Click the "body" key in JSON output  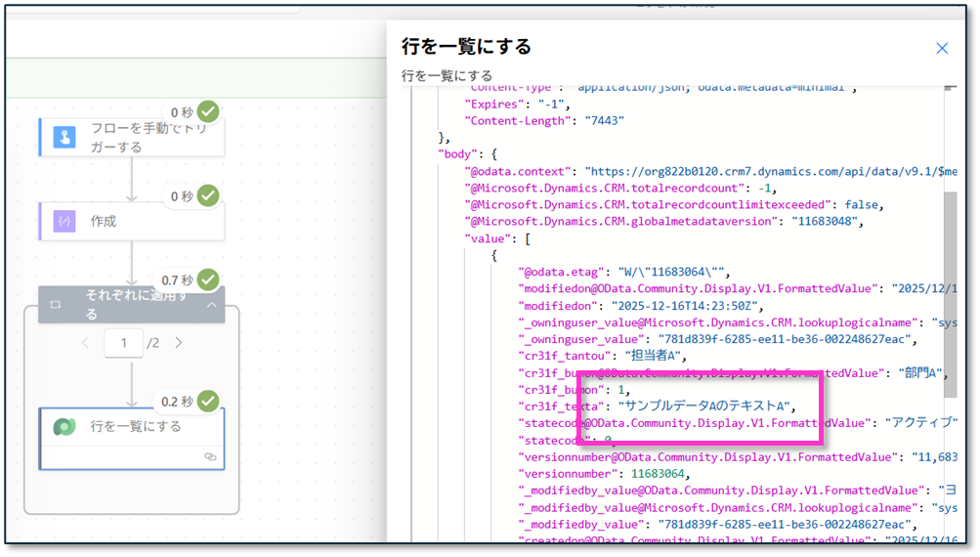click(458, 153)
